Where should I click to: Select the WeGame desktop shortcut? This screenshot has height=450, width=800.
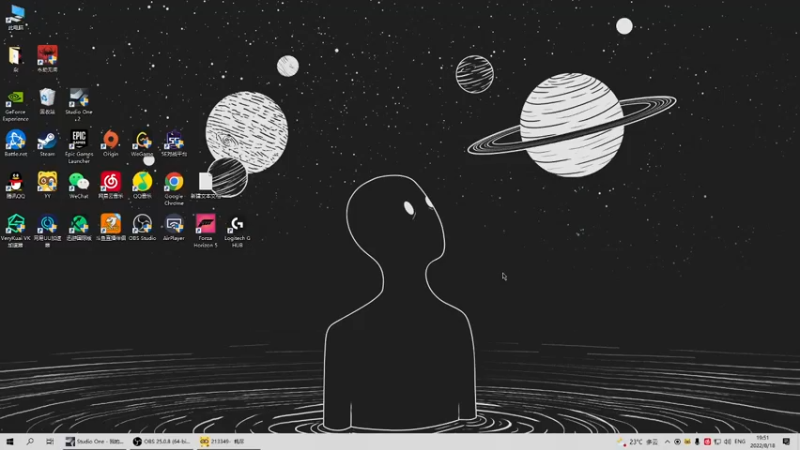142,143
